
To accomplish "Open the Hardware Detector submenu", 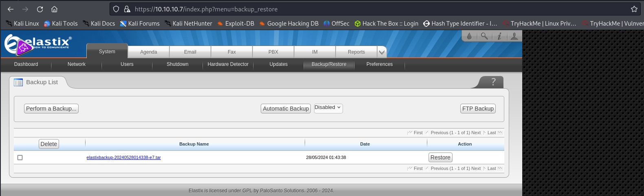I will pyautogui.click(x=228, y=64).
